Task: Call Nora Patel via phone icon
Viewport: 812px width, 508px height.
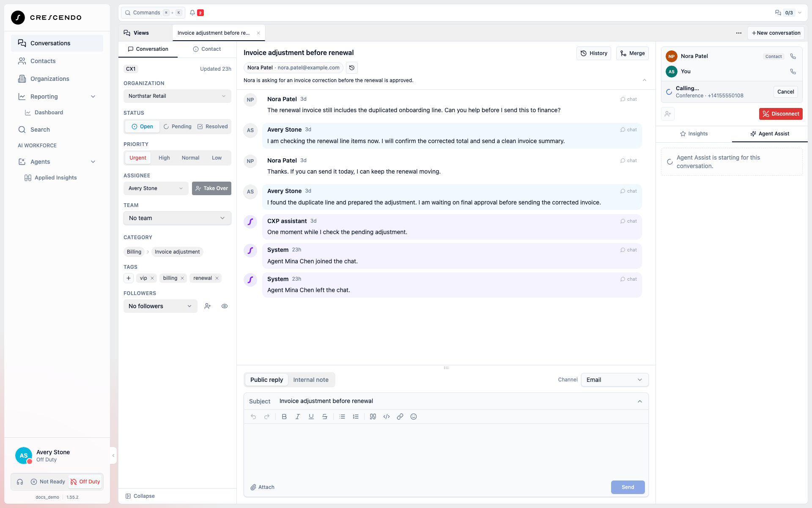Action: 793,56
